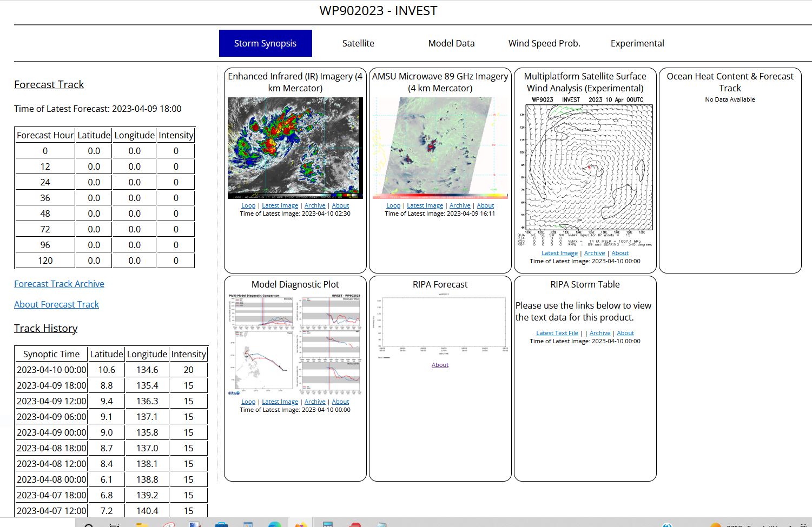Open the Enhanced Infrared imagery thumbnail

click(x=295, y=148)
